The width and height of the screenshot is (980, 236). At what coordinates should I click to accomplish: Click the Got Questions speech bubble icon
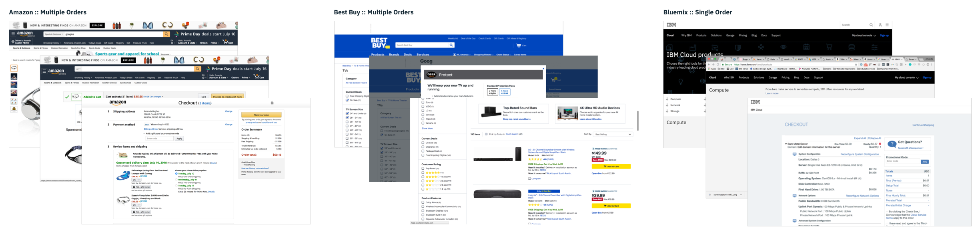[892, 144]
